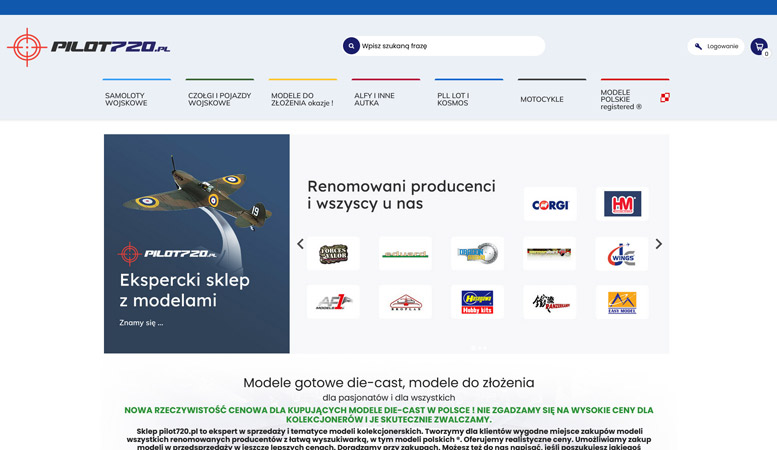Click 'Renomowani producenci i wszyscy u nas' heading
Viewport: 777px width, 450px height.
point(401,195)
